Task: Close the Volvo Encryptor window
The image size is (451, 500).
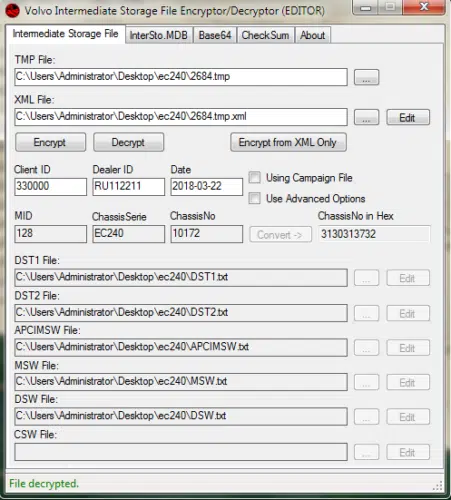Action: 424,7
